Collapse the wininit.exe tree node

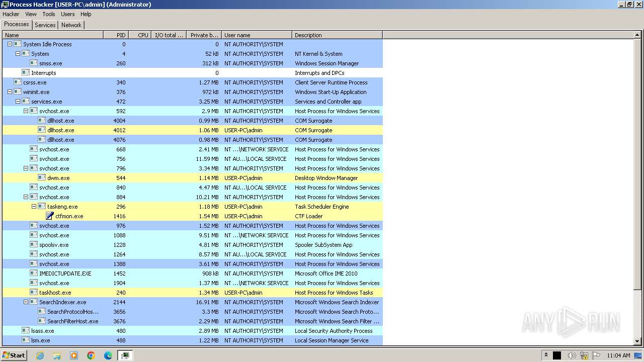coord(10,92)
